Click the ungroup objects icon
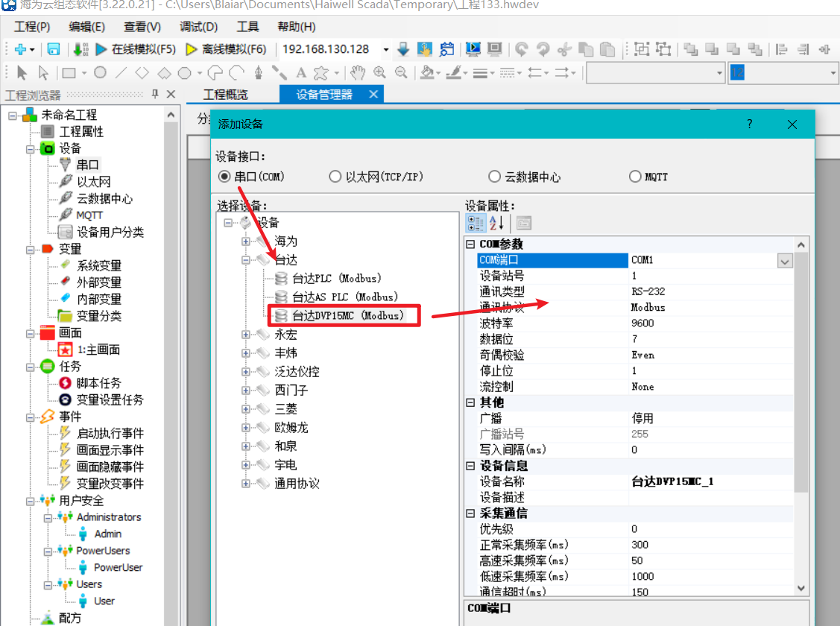The height and width of the screenshot is (626, 840). coord(663,49)
